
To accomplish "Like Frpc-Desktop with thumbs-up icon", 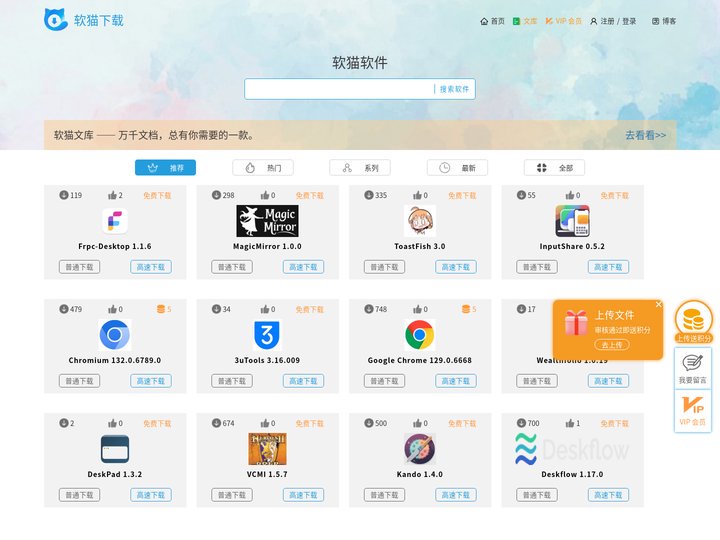I will tap(112, 196).
